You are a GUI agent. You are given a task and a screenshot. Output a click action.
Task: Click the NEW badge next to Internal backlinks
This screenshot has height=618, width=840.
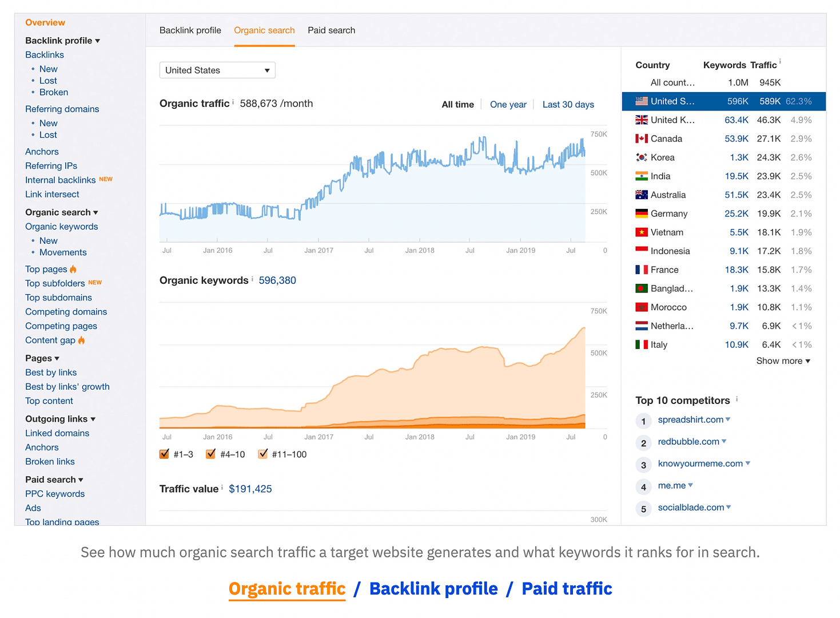point(106,179)
